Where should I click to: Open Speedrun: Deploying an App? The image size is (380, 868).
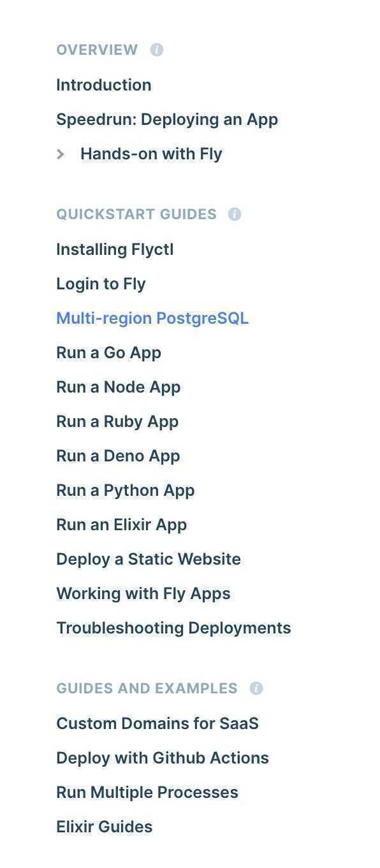coord(167,119)
